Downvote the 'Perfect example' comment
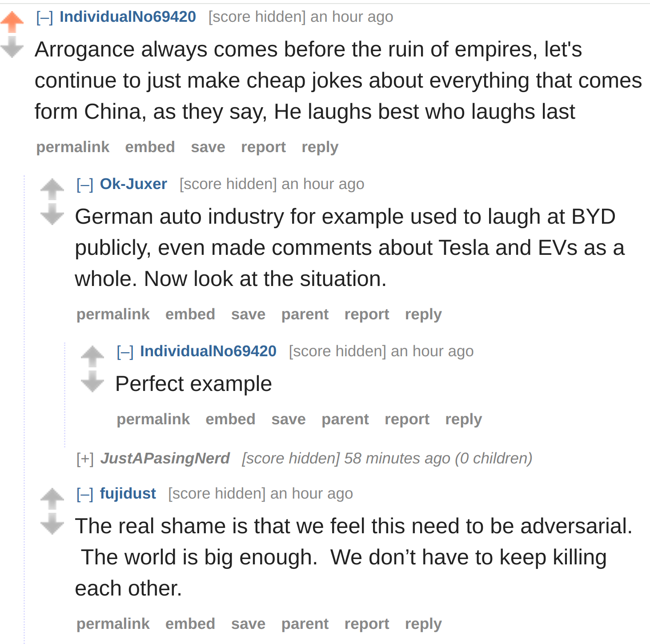 (x=92, y=381)
